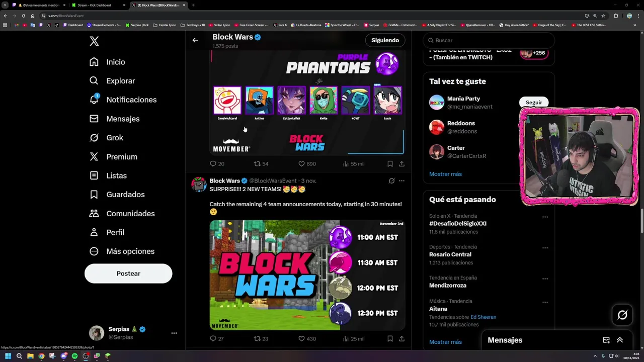Open Grok from the sidebar

[106, 138]
